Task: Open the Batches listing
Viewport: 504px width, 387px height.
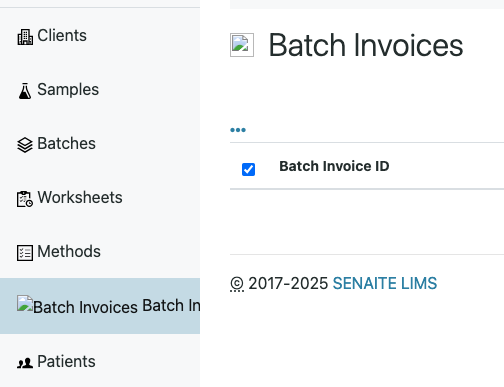Action: point(66,143)
